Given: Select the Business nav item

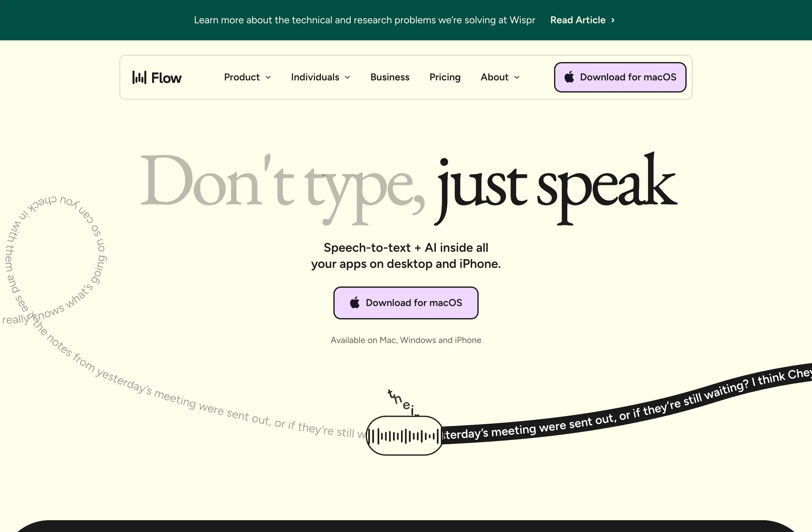Looking at the screenshot, I should click(390, 77).
